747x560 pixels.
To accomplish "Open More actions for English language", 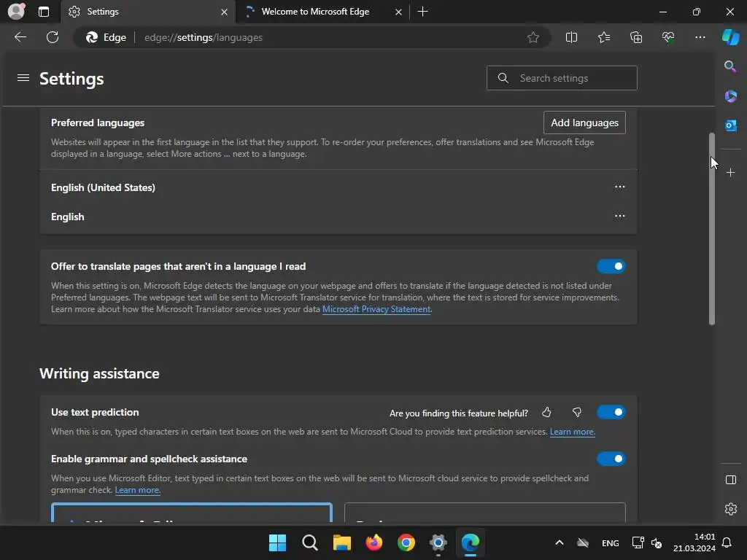I will click(619, 216).
